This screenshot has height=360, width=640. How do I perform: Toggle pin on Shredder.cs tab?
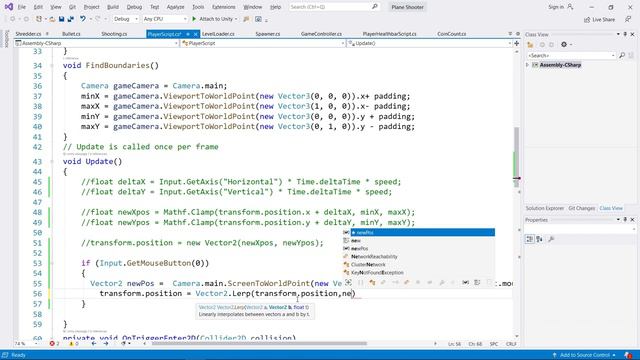tap(47, 34)
